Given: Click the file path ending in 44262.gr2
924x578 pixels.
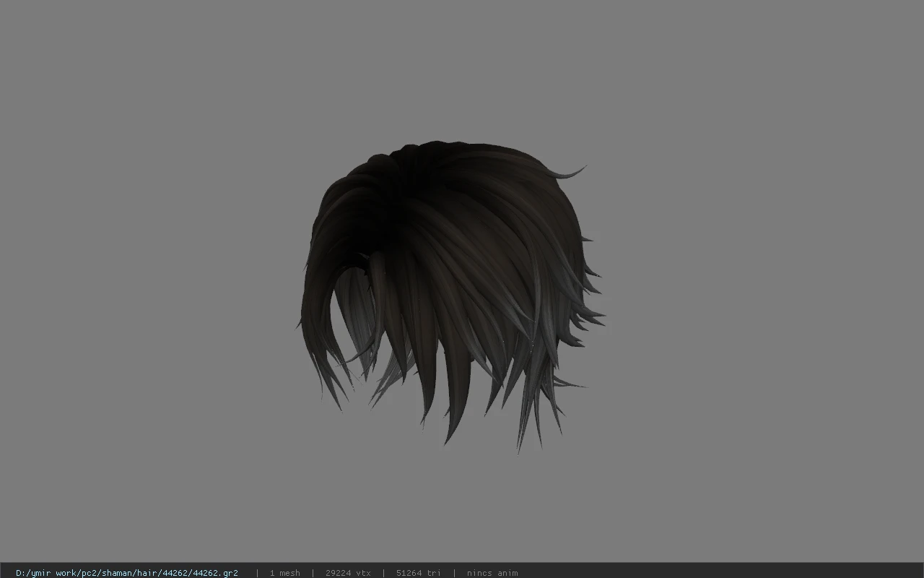Looking at the screenshot, I should (127, 573).
